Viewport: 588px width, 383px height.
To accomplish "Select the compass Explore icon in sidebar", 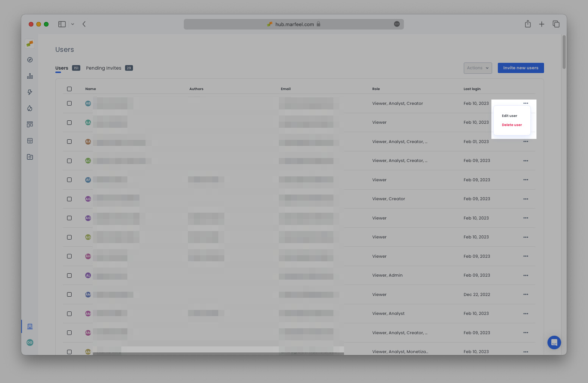I will [30, 59].
